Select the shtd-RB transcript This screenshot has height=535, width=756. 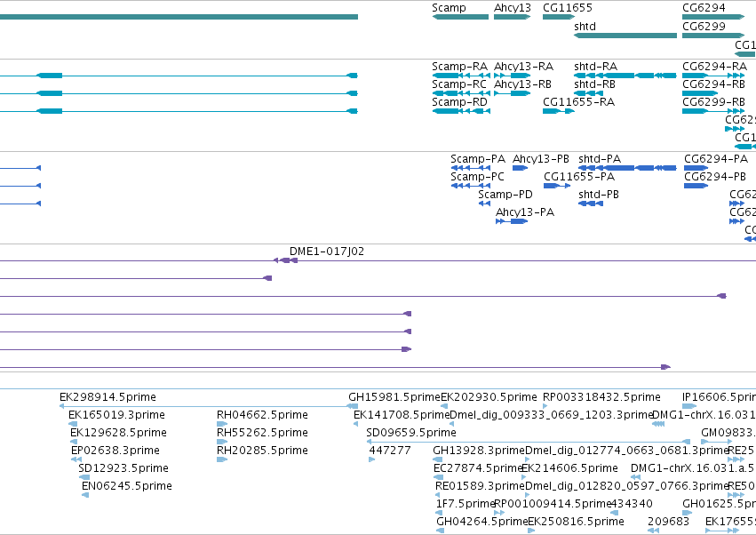589,93
